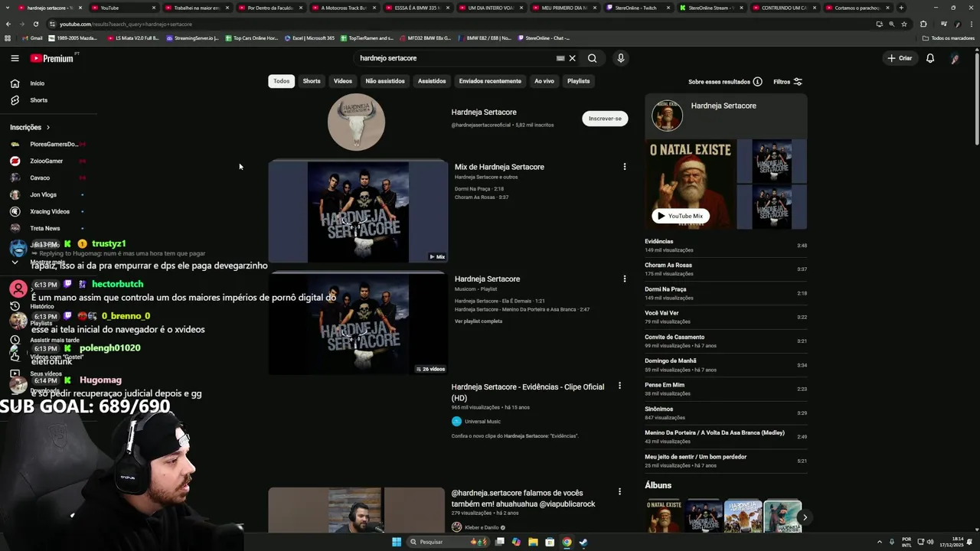Select the Shorts filter chip
980x551 pixels.
[x=312, y=81]
